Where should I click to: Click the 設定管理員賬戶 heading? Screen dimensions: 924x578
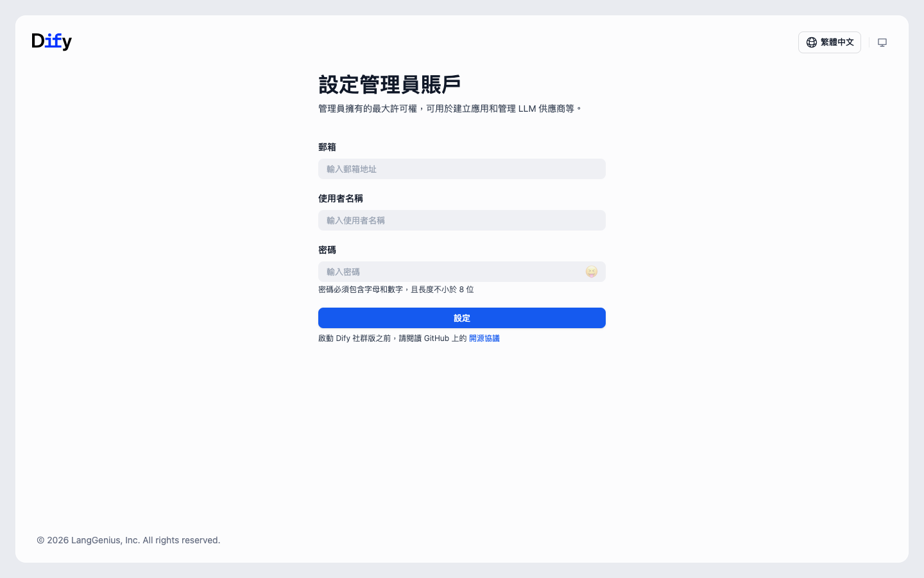(x=389, y=85)
